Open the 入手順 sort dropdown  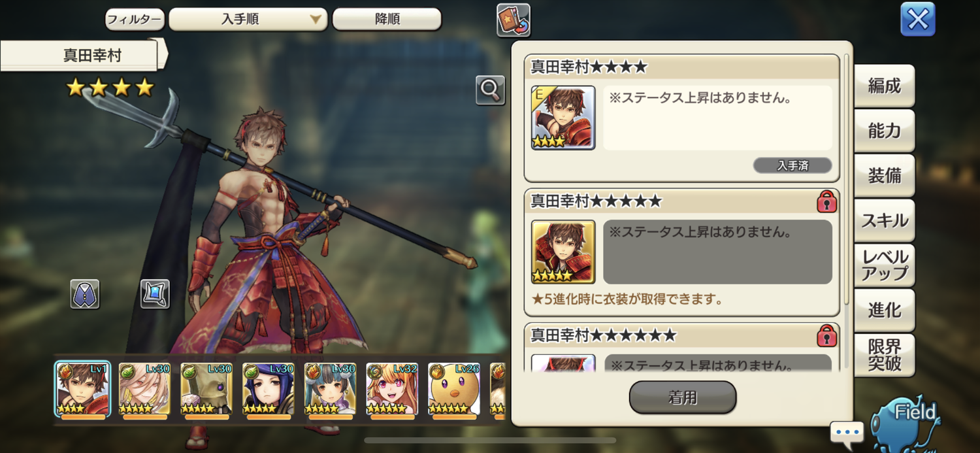click(x=248, y=19)
